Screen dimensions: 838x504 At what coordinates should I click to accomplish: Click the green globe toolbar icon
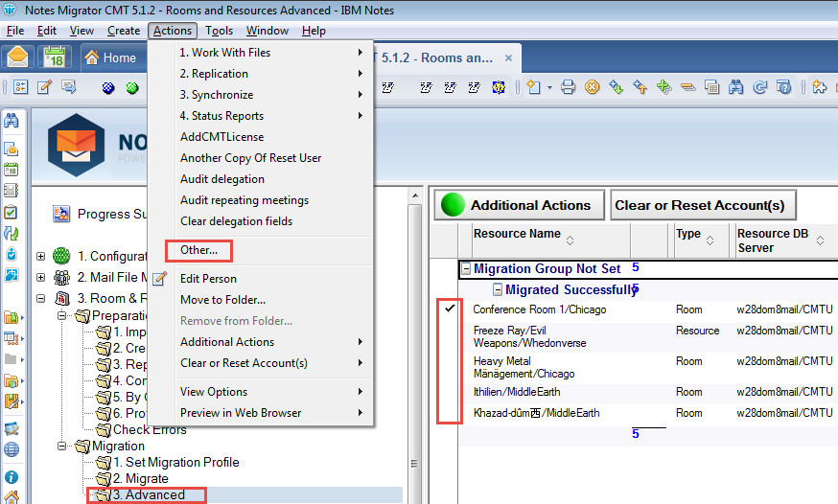coord(132,87)
